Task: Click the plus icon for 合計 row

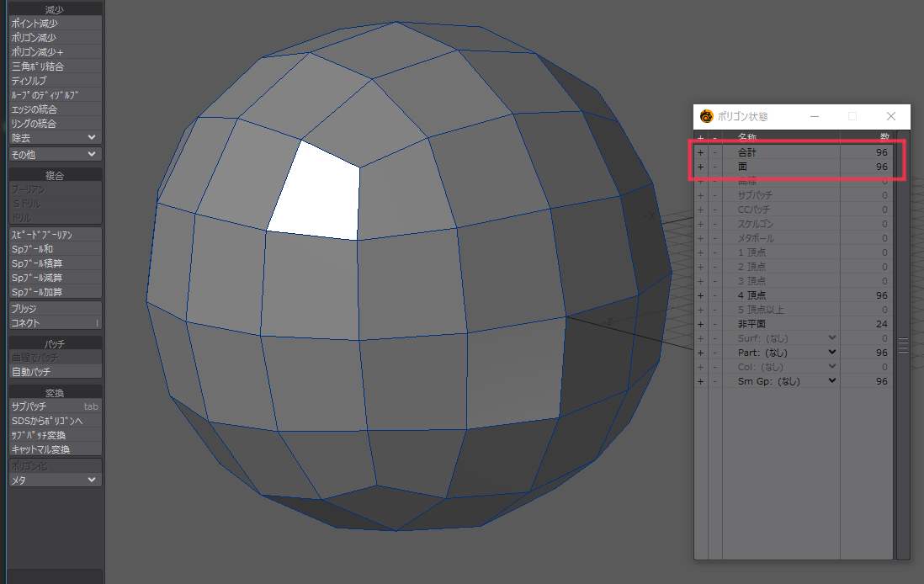Action: pos(700,152)
